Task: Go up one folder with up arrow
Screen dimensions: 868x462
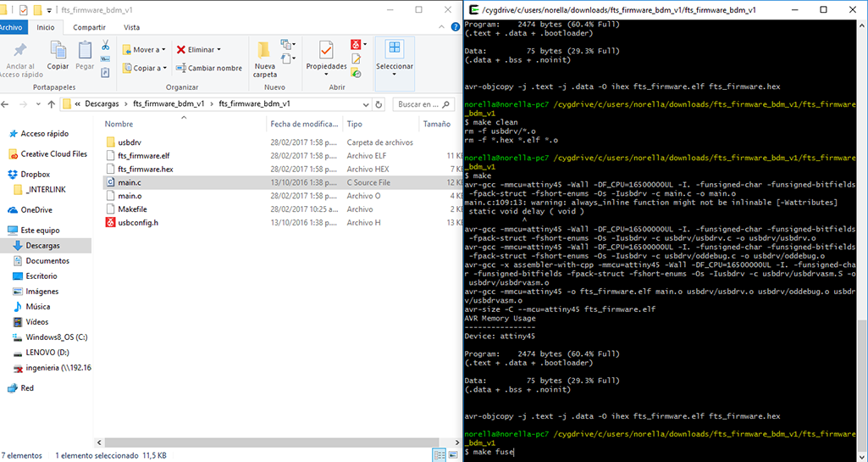Action: click(x=52, y=104)
